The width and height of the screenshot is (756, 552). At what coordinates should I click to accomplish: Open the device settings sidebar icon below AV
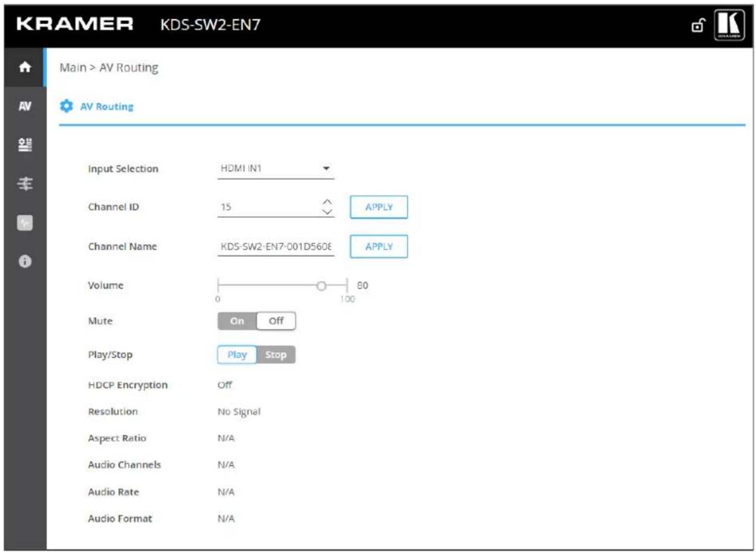(24, 145)
